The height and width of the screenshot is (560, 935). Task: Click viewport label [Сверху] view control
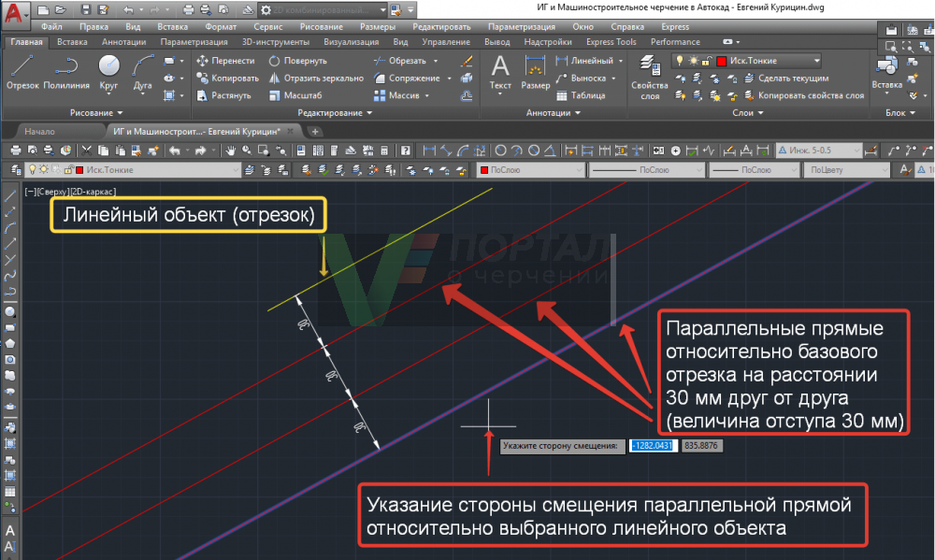pyautogui.click(x=53, y=192)
